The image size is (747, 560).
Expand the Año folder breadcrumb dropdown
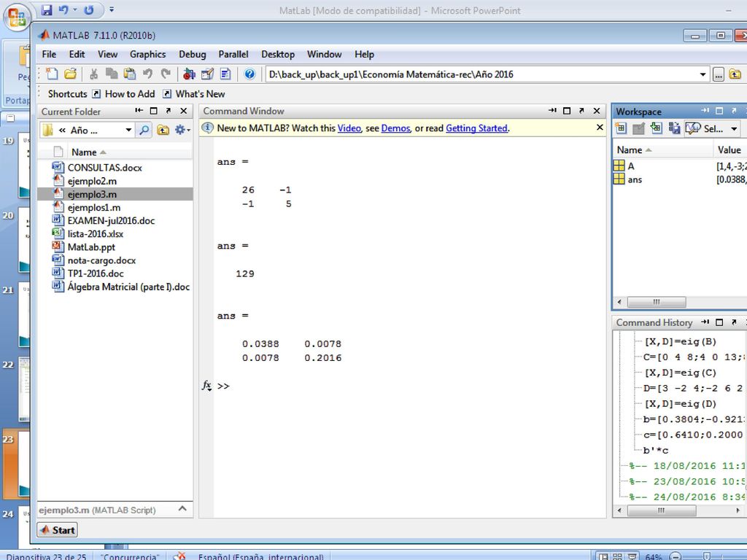click(x=128, y=130)
